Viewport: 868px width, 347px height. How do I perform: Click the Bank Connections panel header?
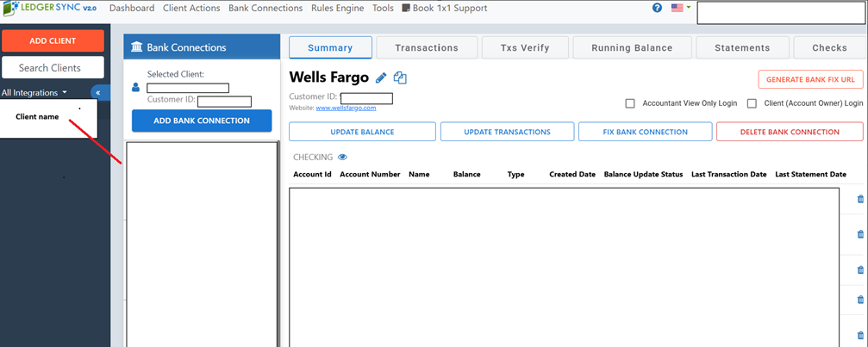coord(202,47)
